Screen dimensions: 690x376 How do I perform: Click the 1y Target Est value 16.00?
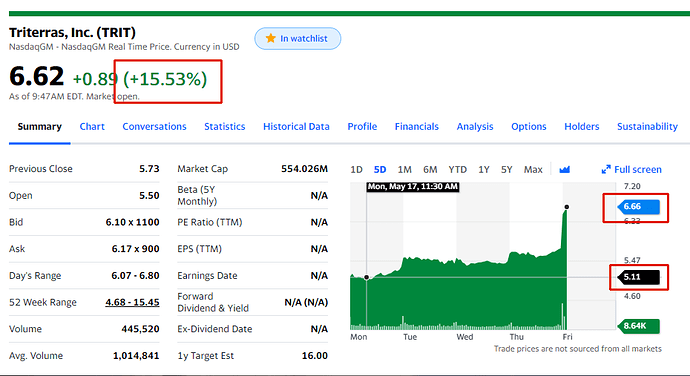[x=315, y=356]
